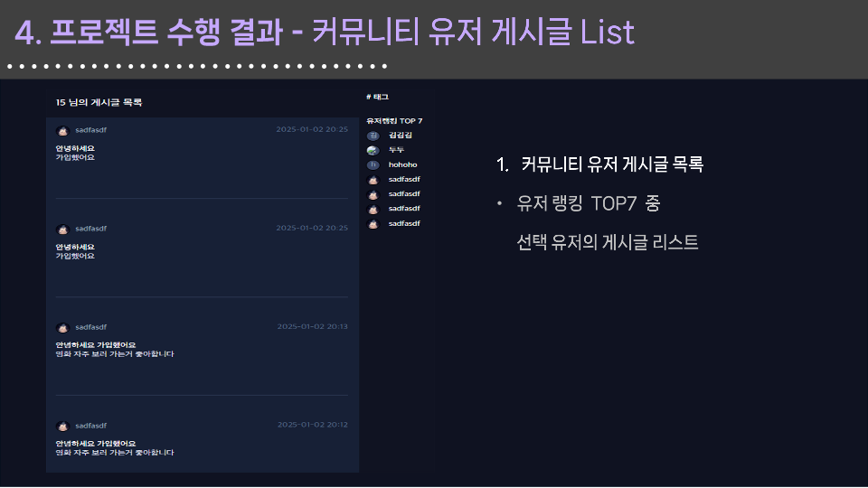Click the avatar icon beside 김김김

[x=373, y=136]
